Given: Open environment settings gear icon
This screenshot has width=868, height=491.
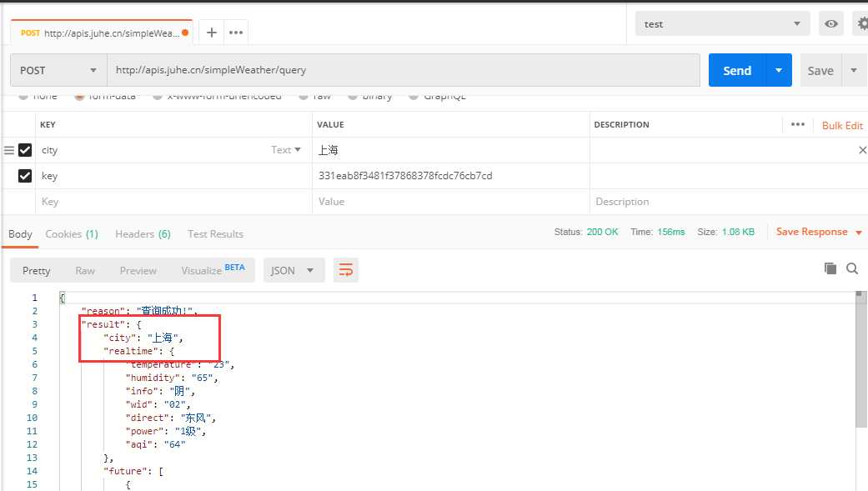Looking at the screenshot, I should [x=862, y=24].
